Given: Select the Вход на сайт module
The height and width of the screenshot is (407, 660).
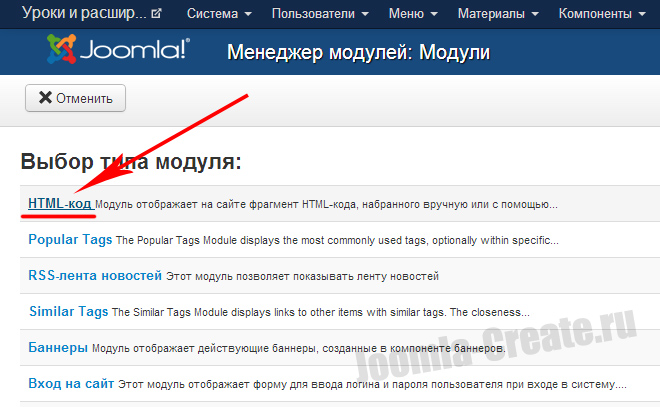Looking at the screenshot, I should (x=71, y=383).
